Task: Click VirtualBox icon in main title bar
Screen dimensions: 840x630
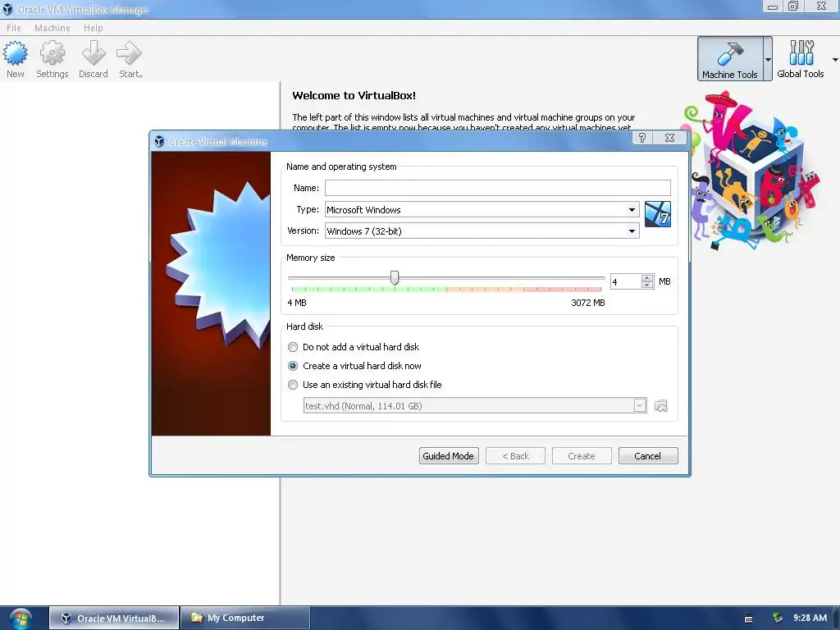Action: [7, 9]
